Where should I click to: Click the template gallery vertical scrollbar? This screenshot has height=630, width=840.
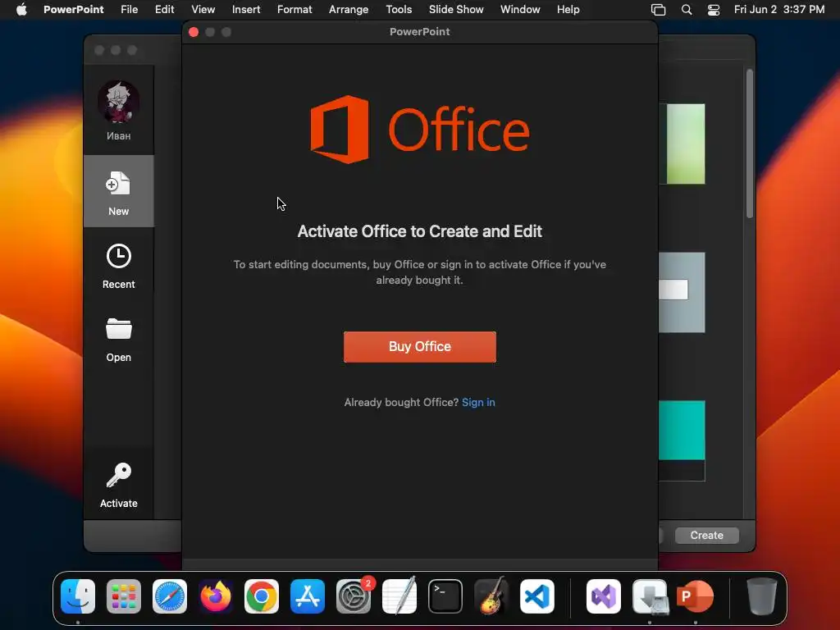click(750, 143)
